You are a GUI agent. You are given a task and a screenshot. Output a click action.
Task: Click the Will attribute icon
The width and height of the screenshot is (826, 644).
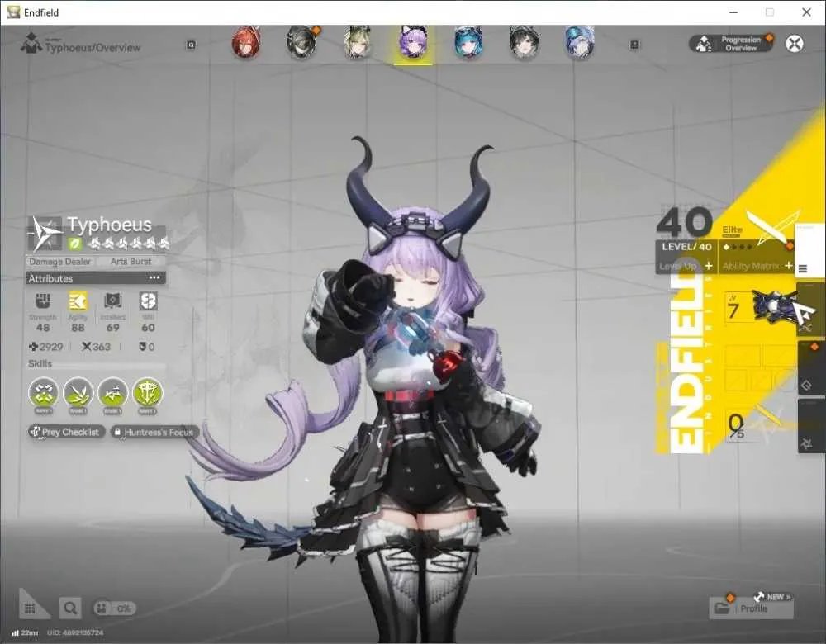(148, 301)
